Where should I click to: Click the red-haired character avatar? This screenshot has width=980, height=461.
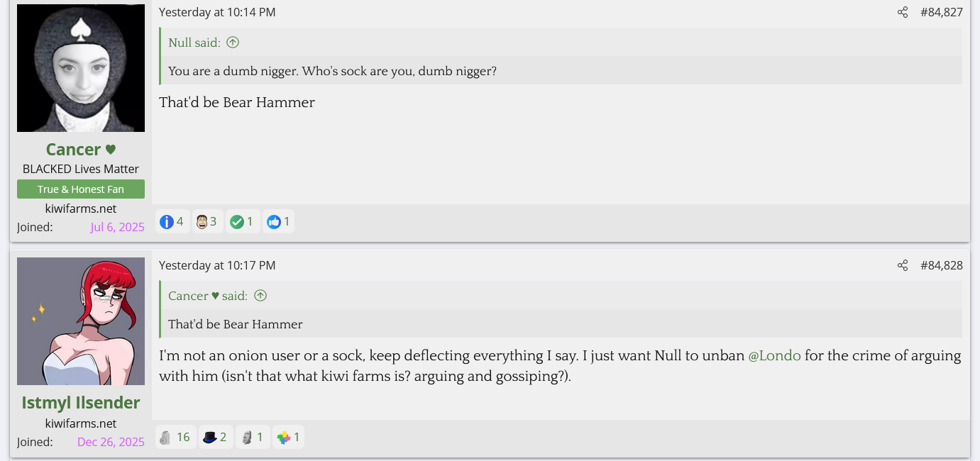click(81, 321)
